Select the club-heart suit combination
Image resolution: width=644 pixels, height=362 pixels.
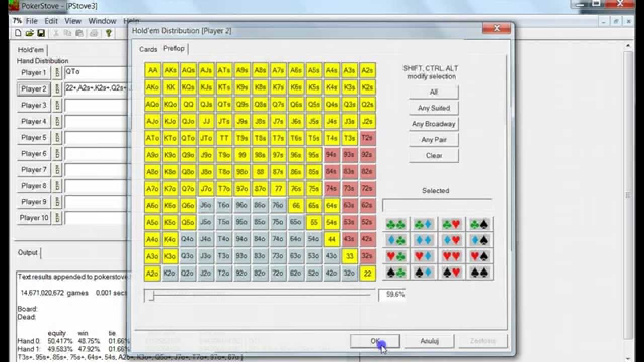(451, 225)
